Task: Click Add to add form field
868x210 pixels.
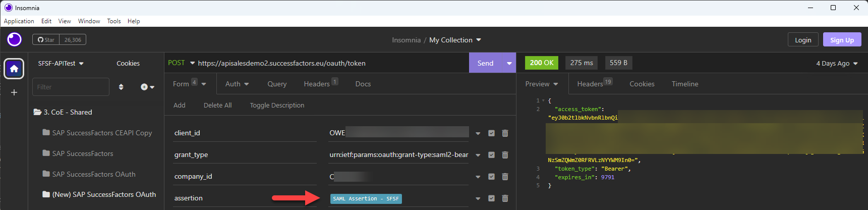Action: 180,105
